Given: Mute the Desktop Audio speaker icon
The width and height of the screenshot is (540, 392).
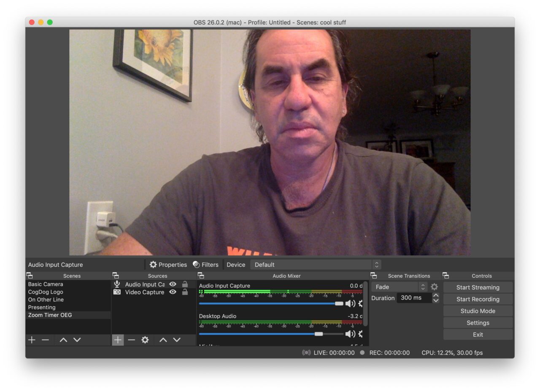Looking at the screenshot, I should [x=350, y=334].
